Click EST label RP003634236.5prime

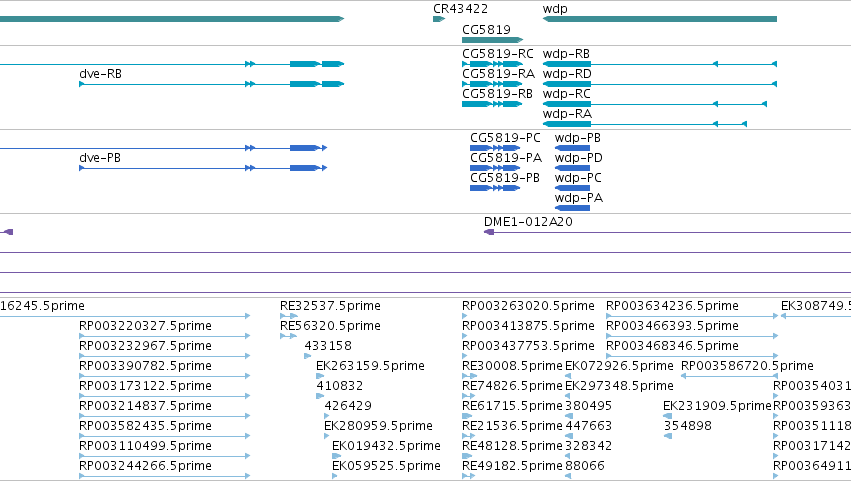672,306
